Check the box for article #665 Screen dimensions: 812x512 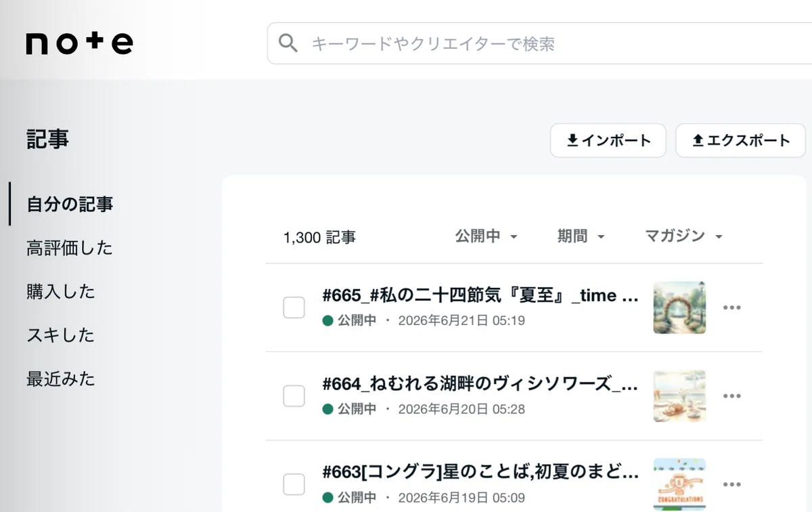click(x=294, y=307)
